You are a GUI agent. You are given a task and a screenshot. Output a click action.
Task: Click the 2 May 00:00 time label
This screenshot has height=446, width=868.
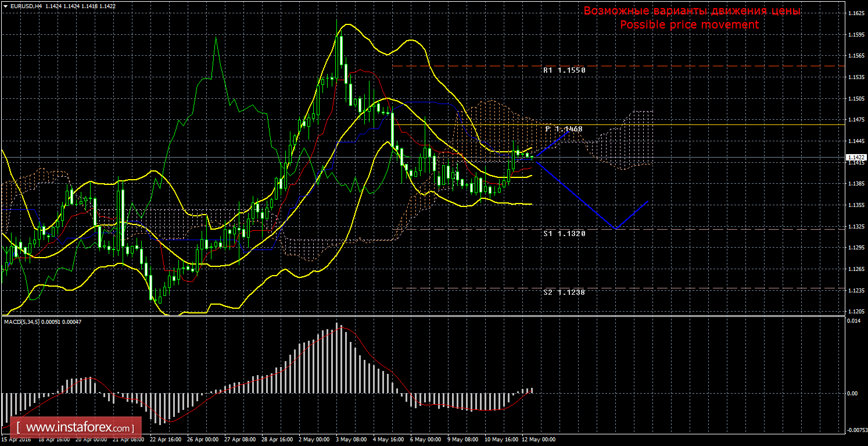coord(314,440)
